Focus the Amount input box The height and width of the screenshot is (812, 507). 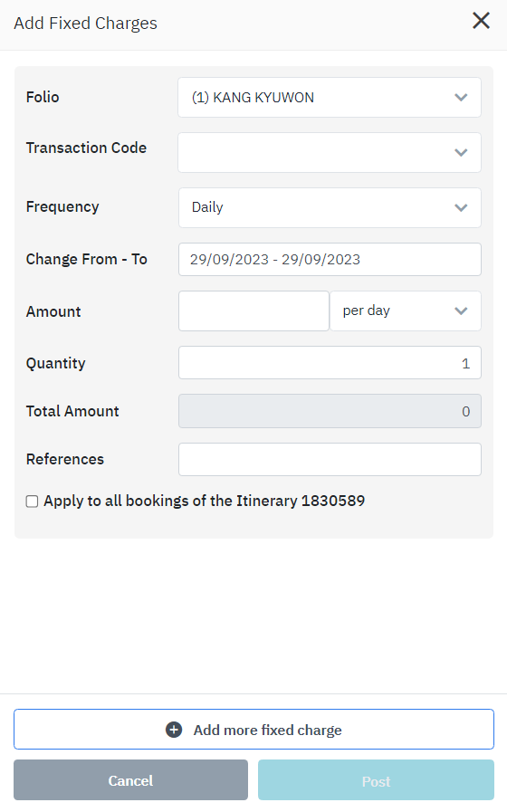pyautogui.click(x=253, y=310)
